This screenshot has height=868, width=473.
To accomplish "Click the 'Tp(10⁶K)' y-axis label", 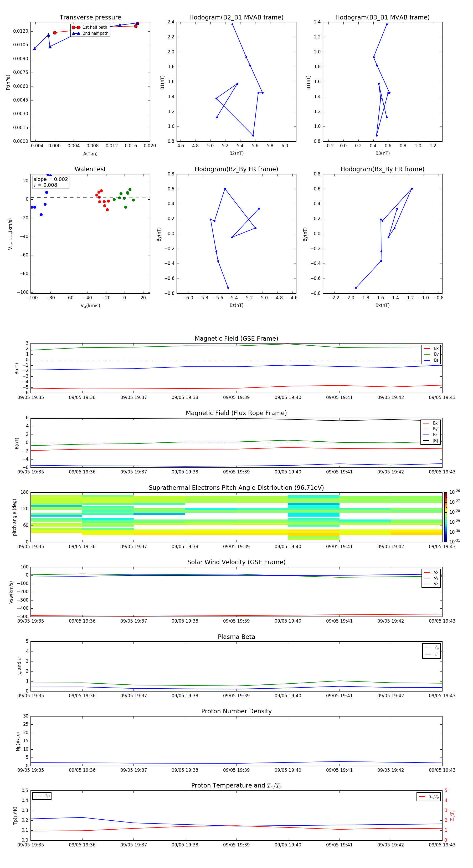I will [x=15, y=815].
